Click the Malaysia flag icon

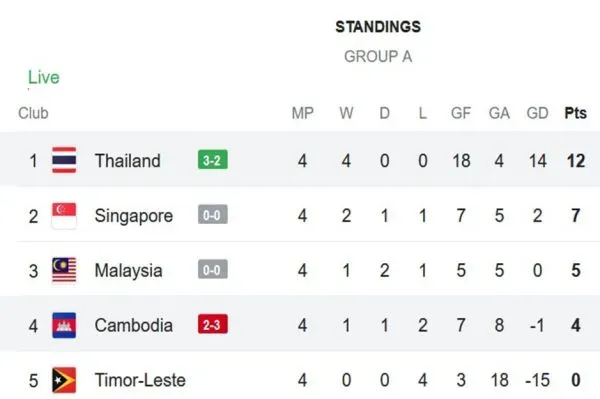point(64,270)
